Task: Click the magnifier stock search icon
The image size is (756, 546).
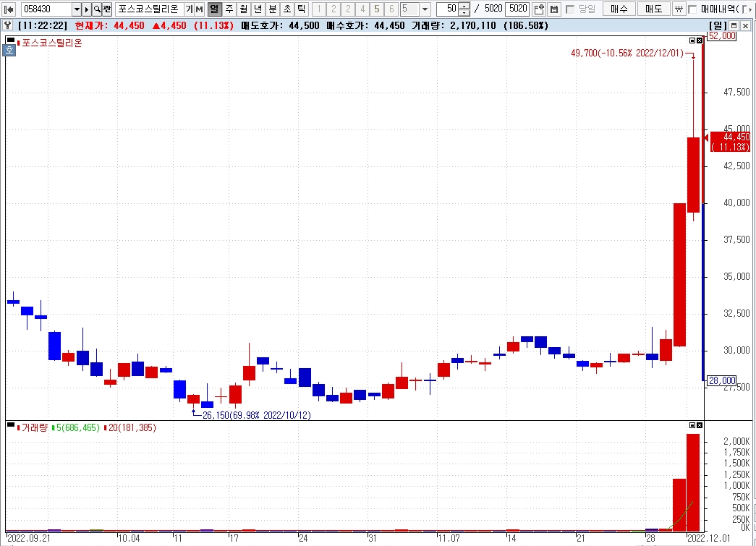Action: [x=96, y=9]
